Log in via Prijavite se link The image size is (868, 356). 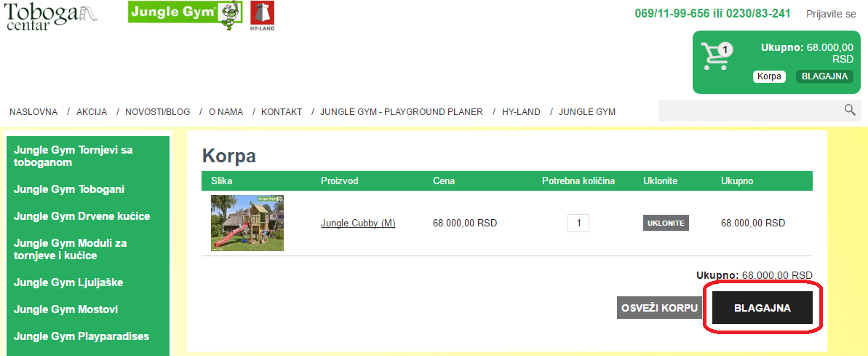831,14
